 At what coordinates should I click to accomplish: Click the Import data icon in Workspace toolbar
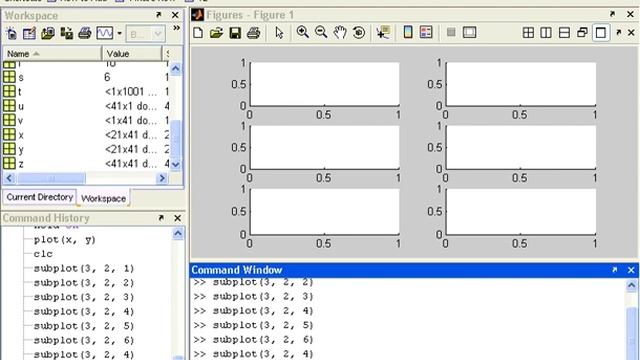(x=48, y=33)
